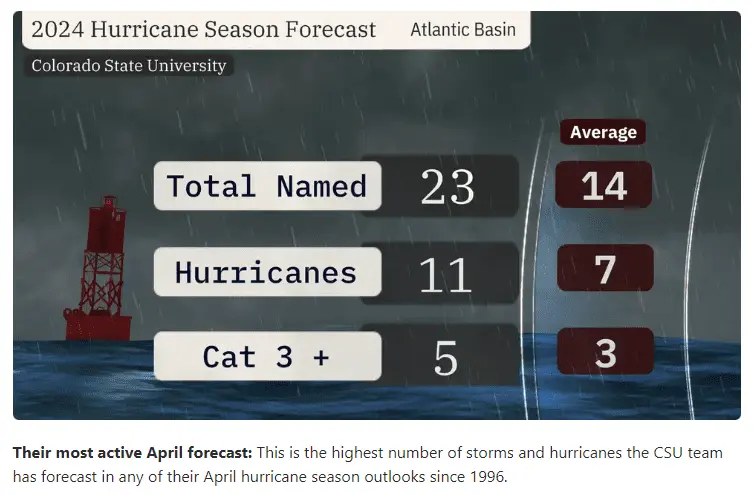
Task: Click the Cat 3+ average value 3
Action: point(604,354)
